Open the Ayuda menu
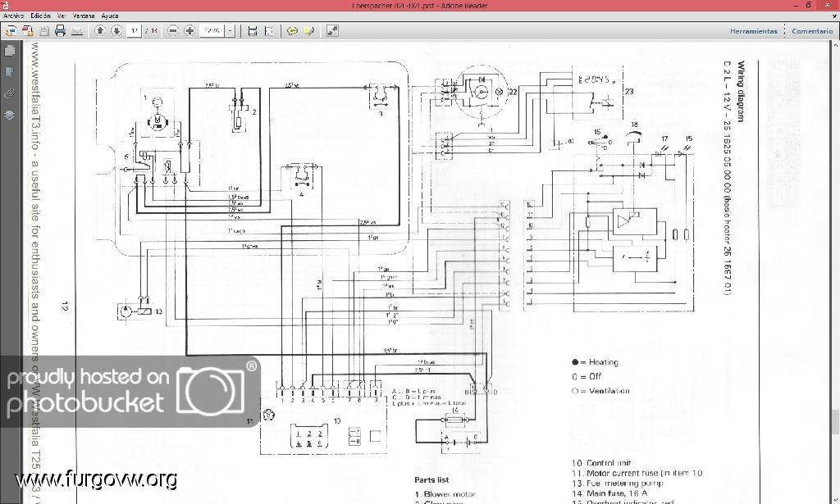The height and width of the screenshot is (504, 840). [110, 16]
